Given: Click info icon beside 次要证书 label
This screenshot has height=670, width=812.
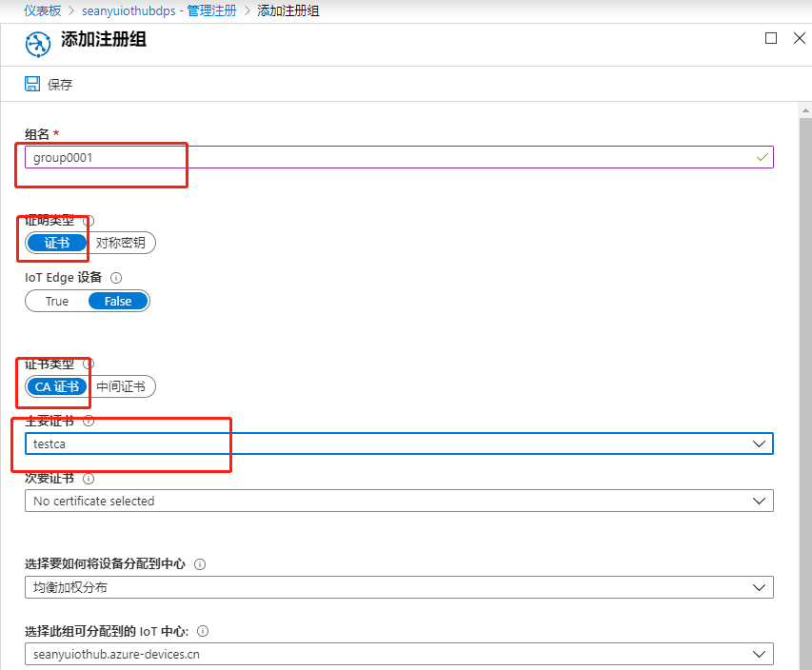Looking at the screenshot, I should [89, 479].
